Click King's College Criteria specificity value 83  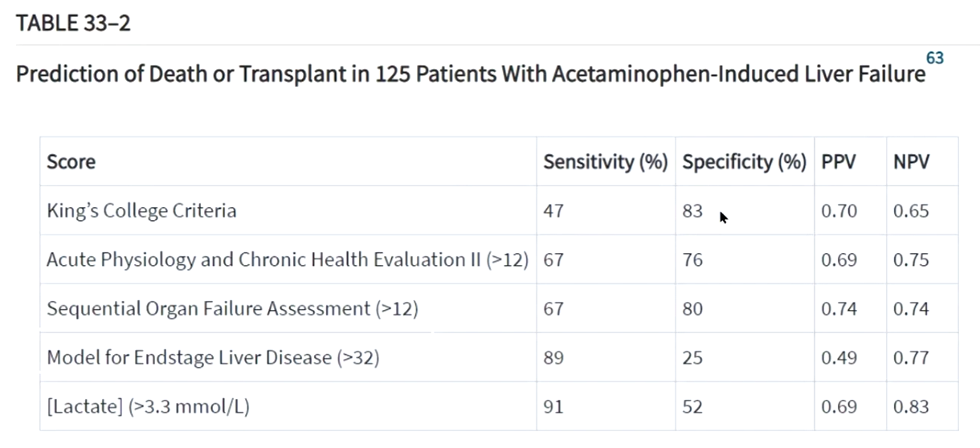pyautogui.click(x=692, y=211)
